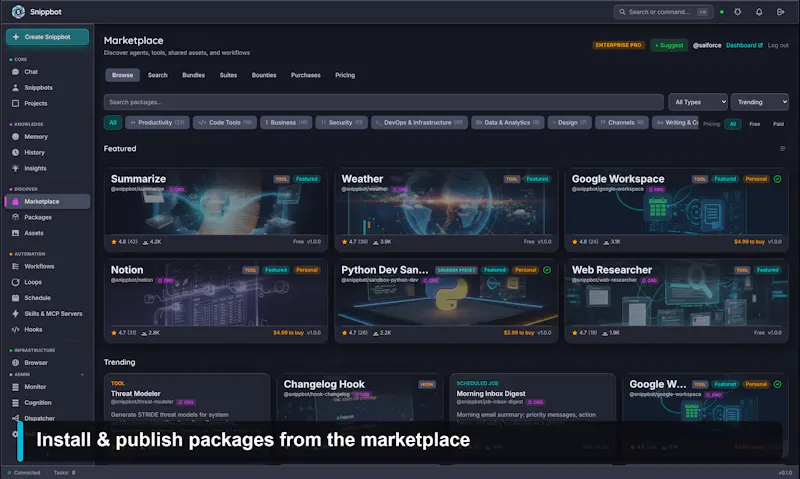Open the Weather featured package card
The width and height of the screenshot is (800, 479).
pos(446,210)
